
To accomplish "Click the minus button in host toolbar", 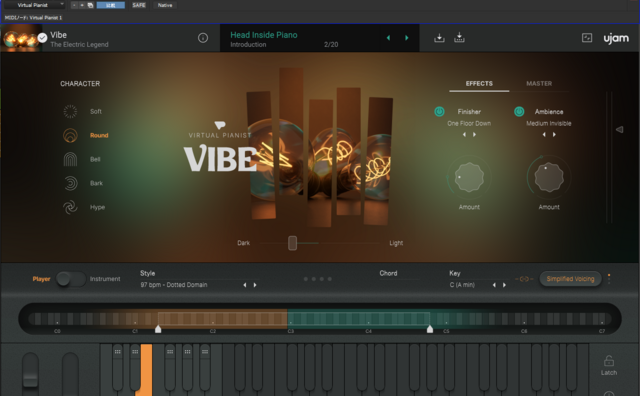I will coord(74,5).
